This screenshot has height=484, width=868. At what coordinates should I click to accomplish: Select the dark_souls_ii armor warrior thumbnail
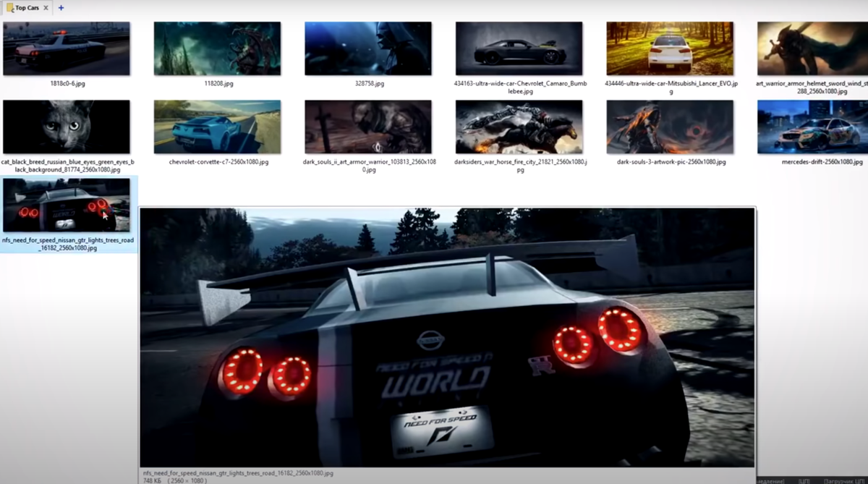pyautogui.click(x=368, y=127)
